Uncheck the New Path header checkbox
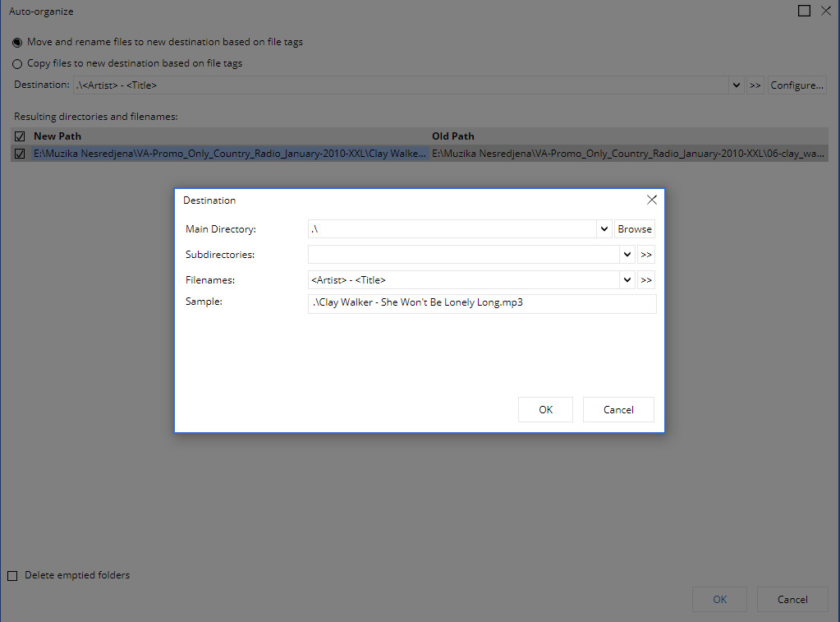The height and width of the screenshot is (622, 840). pos(21,136)
